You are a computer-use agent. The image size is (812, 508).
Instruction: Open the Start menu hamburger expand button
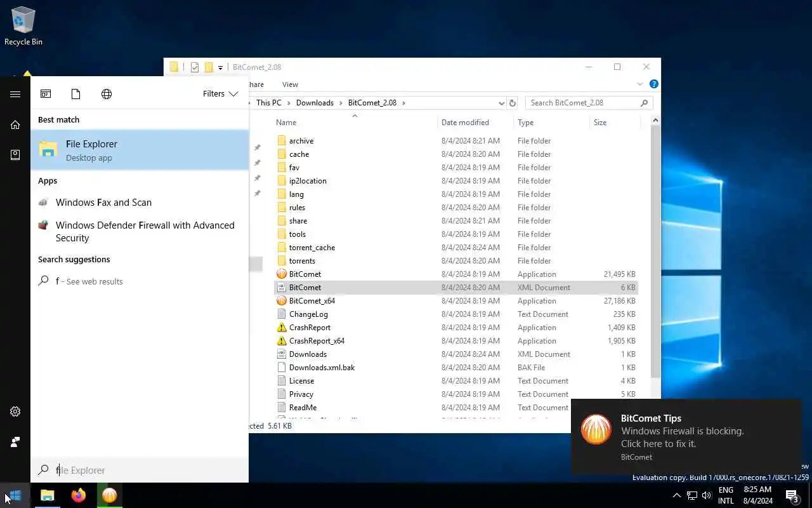(x=15, y=94)
